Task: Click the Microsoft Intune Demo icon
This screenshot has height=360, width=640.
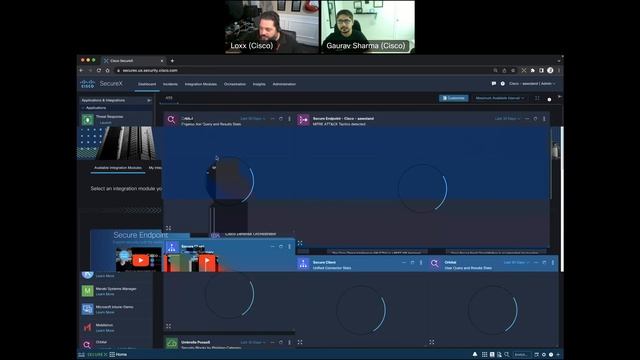Action: point(87,309)
